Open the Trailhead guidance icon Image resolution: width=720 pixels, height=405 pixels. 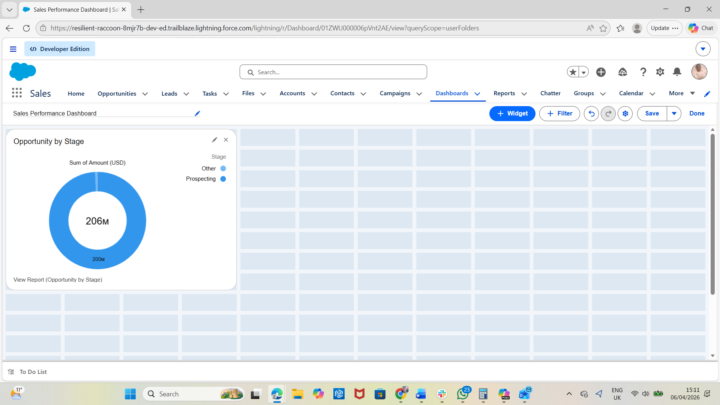click(x=623, y=72)
